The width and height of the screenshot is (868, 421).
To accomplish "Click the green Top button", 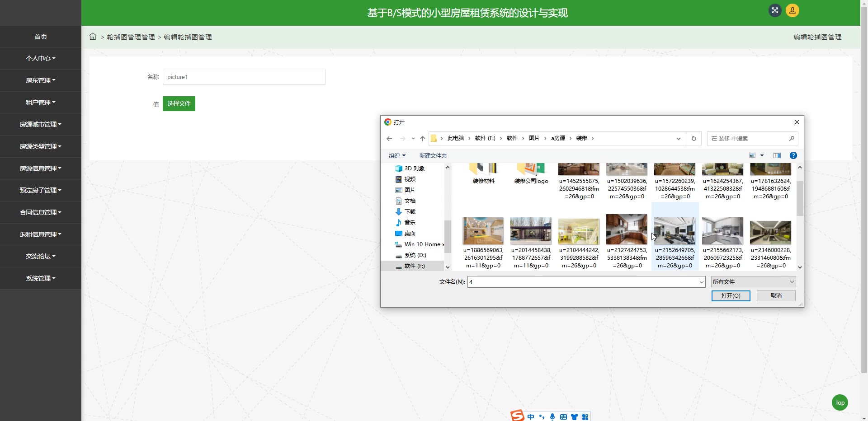I will point(840,402).
